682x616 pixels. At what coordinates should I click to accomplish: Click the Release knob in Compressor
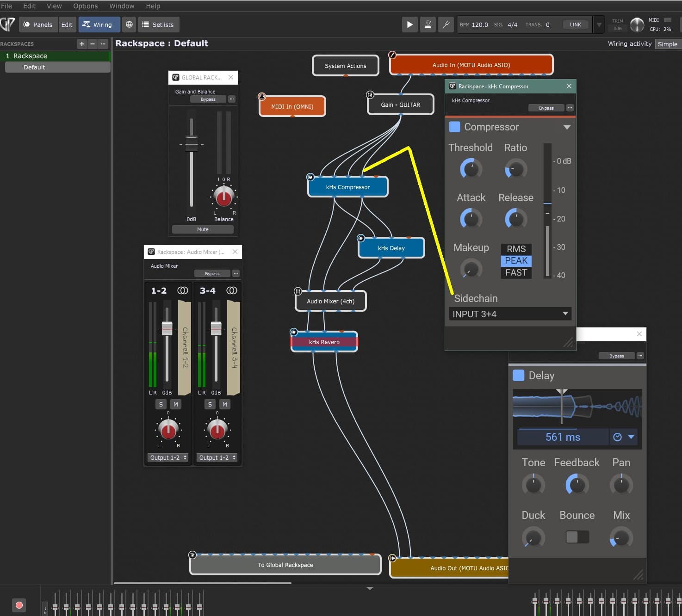pos(515,219)
